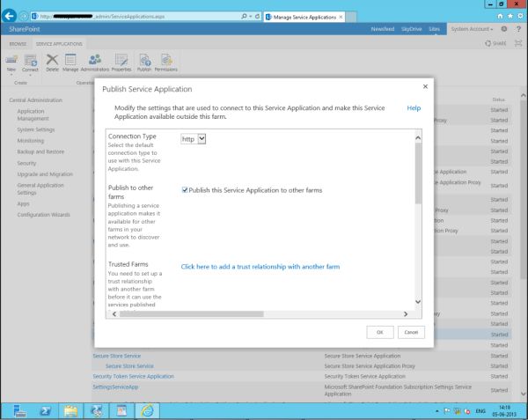Click the dialog vertical scrollbar down arrow
Screen dimensions: 528x420
[x=418, y=302]
